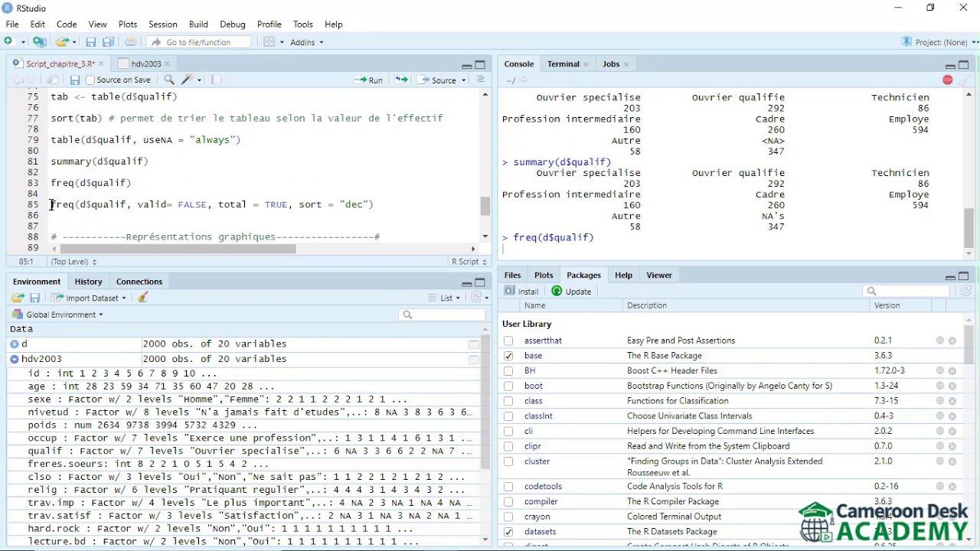Viewport: 980px width, 551px height.
Task: Check the cli package checkbox
Action: 508,431
